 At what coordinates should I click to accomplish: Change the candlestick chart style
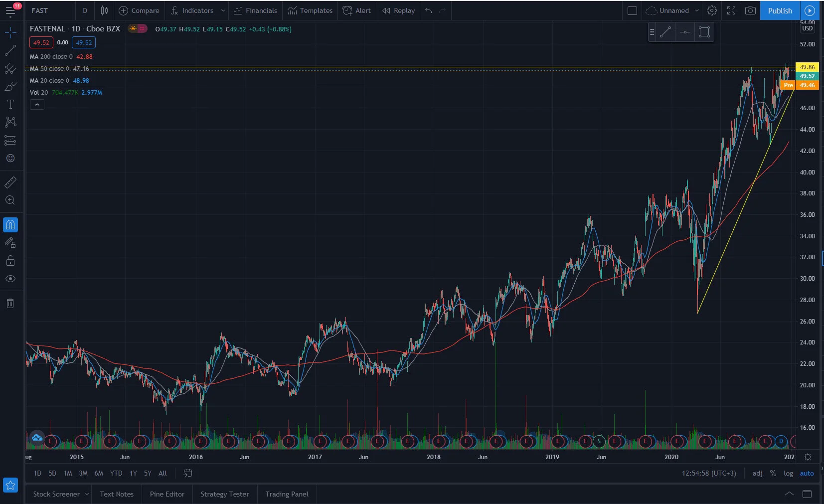point(104,10)
